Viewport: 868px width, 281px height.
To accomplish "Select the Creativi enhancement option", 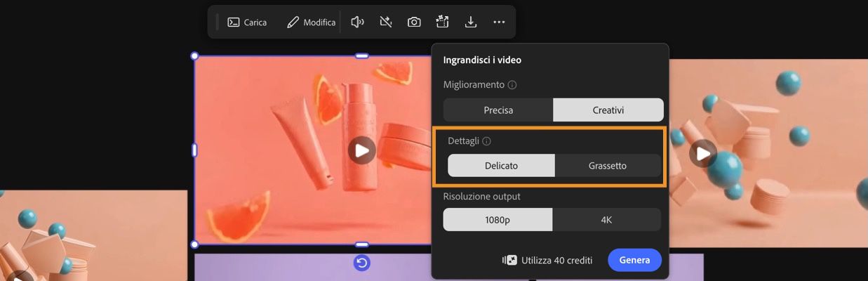I will click(x=608, y=110).
